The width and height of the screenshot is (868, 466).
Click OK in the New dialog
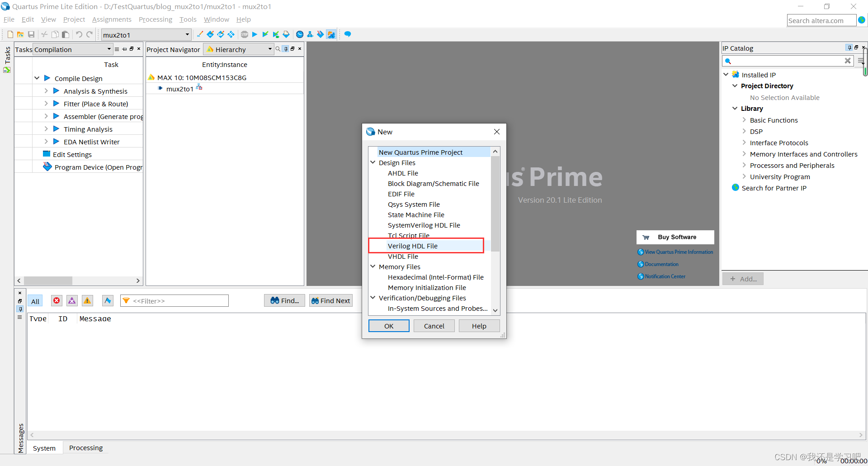coord(389,326)
